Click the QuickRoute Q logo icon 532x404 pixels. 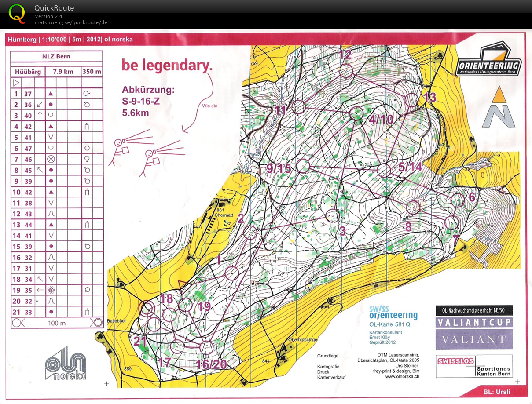point(17,13)
